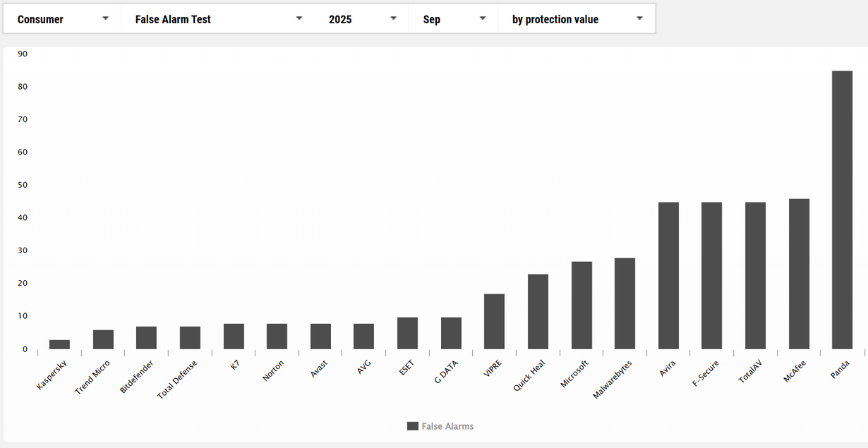Select the Trend Micro bar
Viewport: 868px width, 448px height.
(103, 339)
